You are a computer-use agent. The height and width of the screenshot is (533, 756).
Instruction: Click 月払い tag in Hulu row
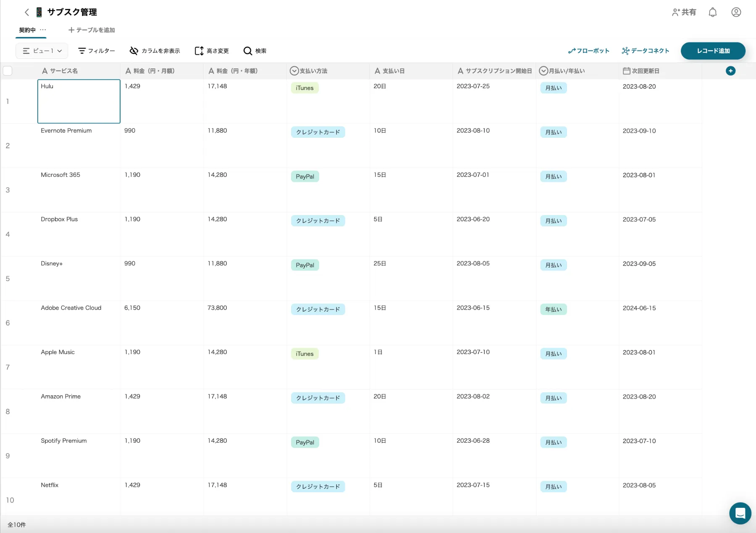point(554,88)
